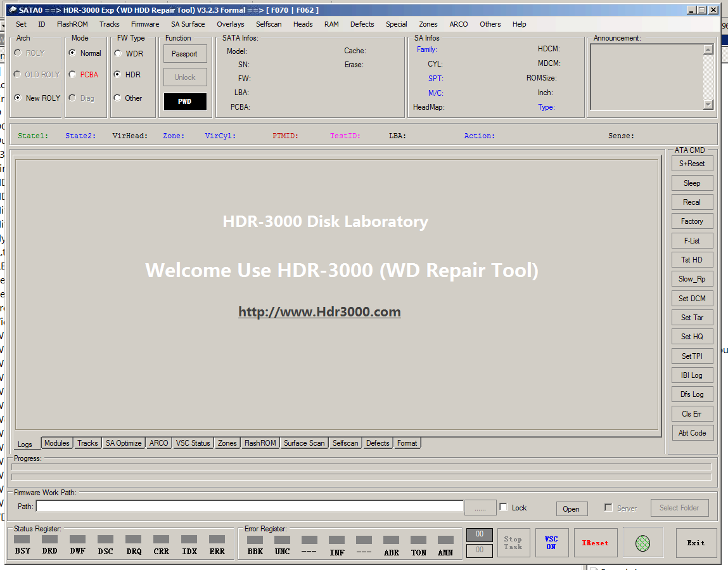Click the Set Tar button

[692, 317]
